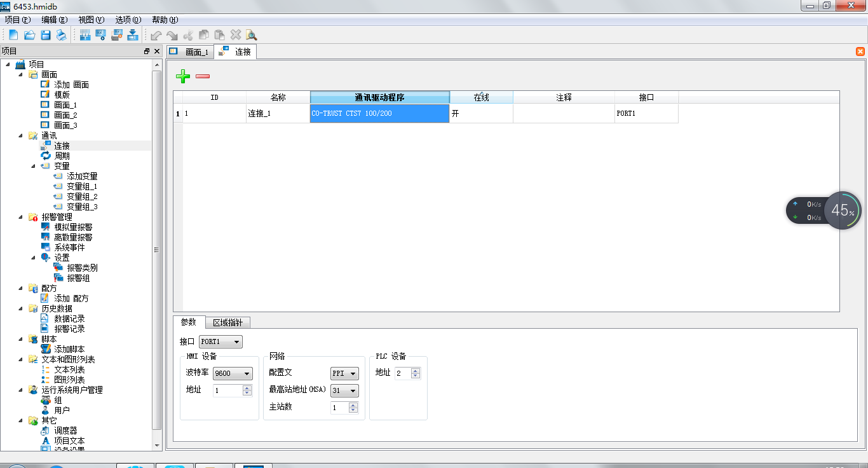Collapse the 通讯 tree node
Image resolution: width=868 pixels, height=468 pixels.
pyautogui.click(x=20, y=135)
